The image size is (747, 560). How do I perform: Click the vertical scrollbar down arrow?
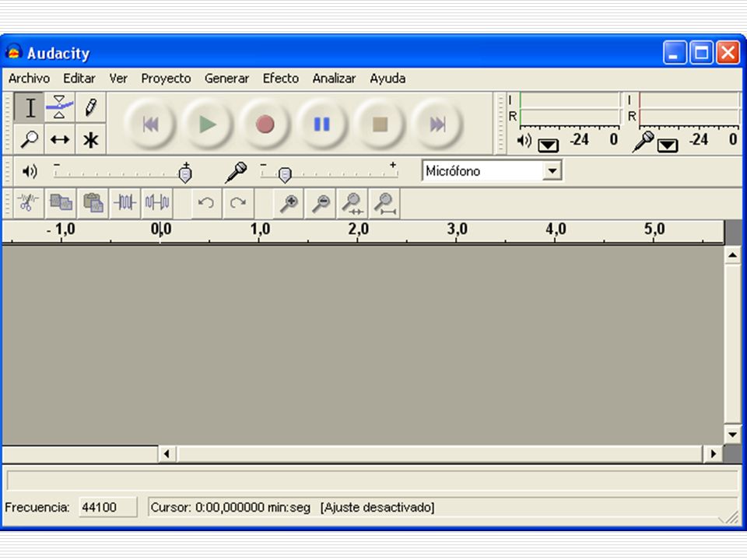click(x=732, y=434)
